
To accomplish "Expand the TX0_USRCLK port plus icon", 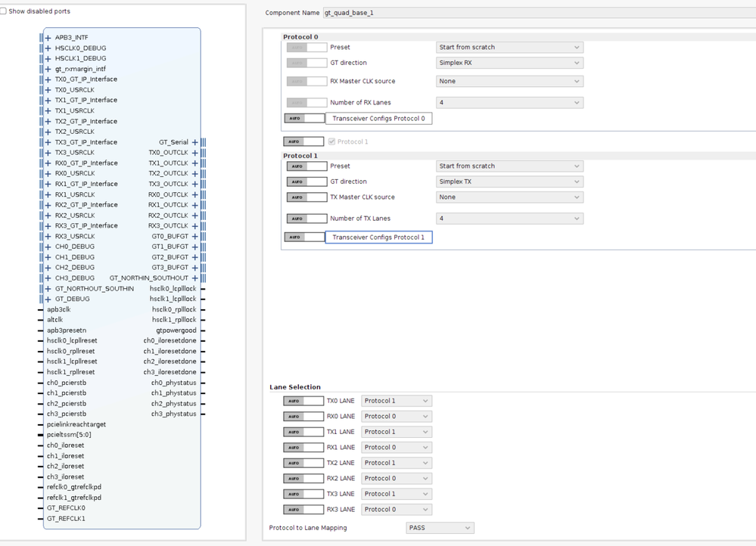I will [x=48, y=90].
